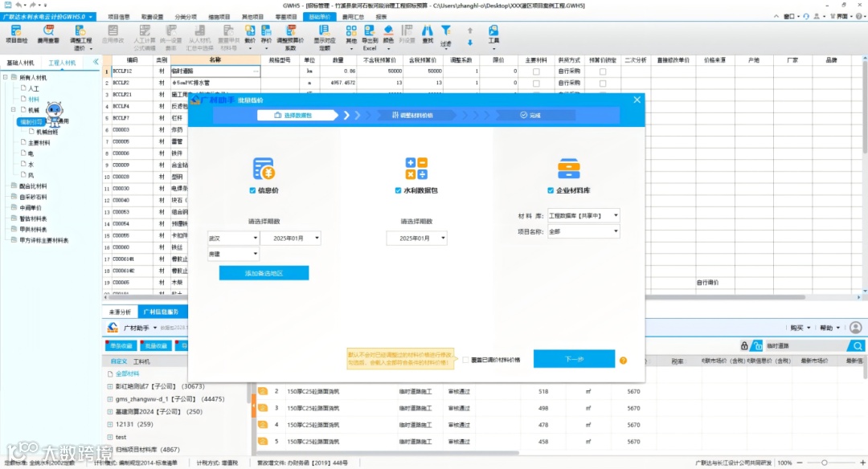Click the robot assistant mascot icon
This screenshot has width=868, height=469.
click(x=55, y=113)
